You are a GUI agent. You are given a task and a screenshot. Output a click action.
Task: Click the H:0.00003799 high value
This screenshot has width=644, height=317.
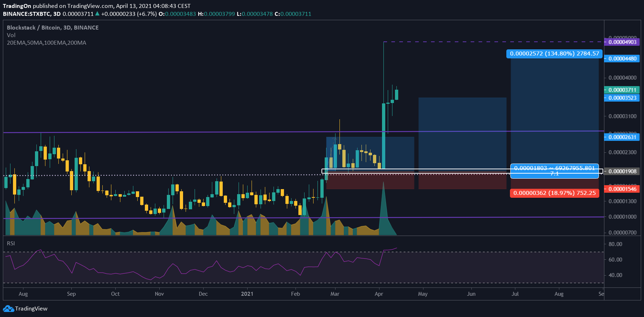217,14
